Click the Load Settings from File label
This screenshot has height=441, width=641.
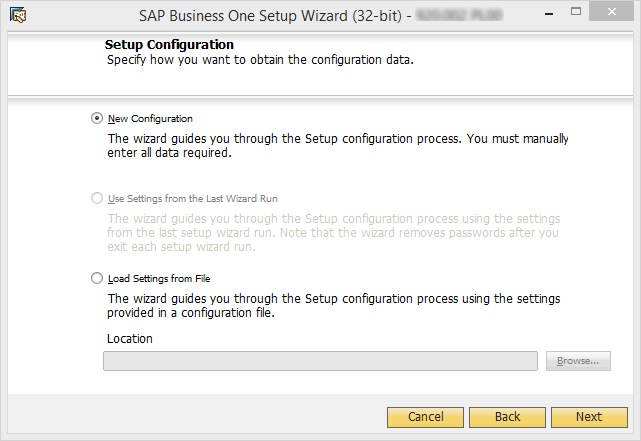(159, 278)
